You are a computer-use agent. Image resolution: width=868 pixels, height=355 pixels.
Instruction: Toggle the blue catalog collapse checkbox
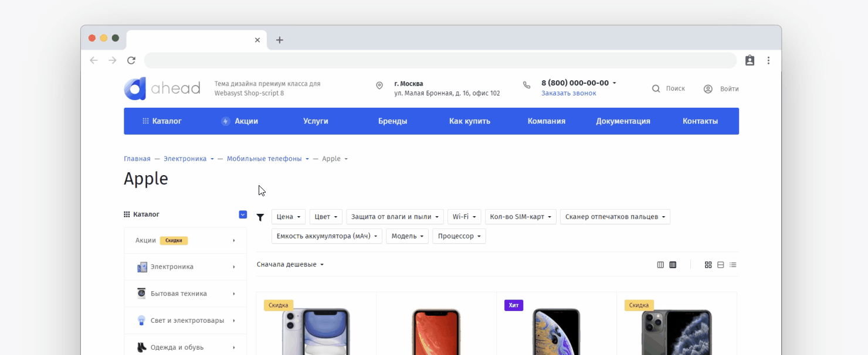coord(243,214)
